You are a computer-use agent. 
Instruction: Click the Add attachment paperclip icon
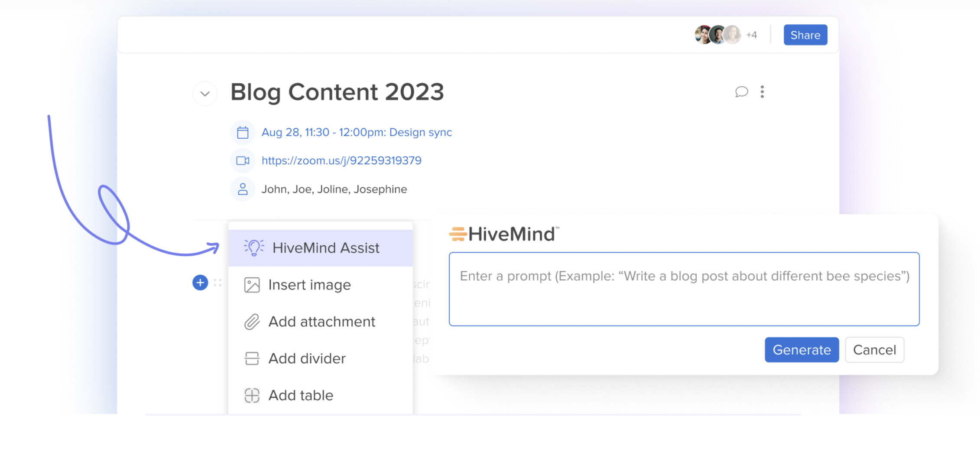pos(252,322)
